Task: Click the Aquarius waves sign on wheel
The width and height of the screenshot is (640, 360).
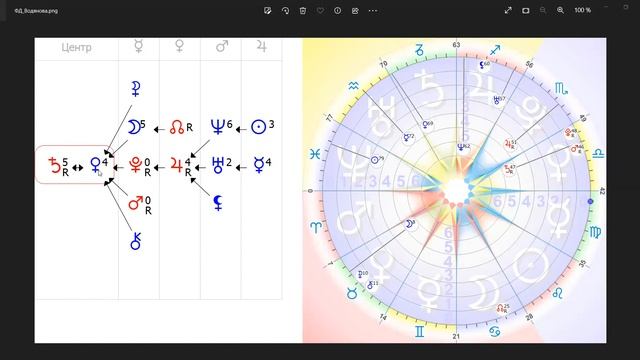Action: pyautogui.click(x=353, y=86)
